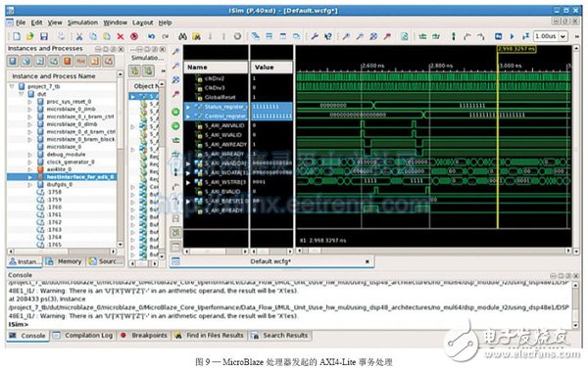Click the wrench settings icon in toolbar

click(315, 36)
